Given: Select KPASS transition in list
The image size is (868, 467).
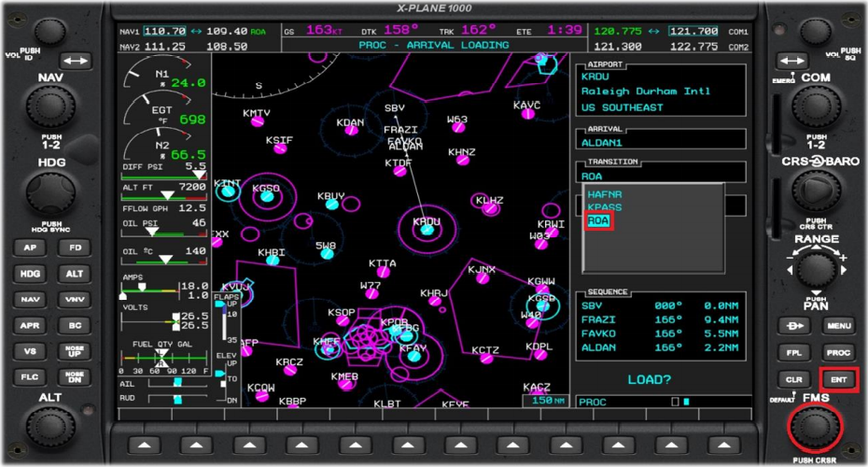Looking at the screenshot, I should [605, 207].
